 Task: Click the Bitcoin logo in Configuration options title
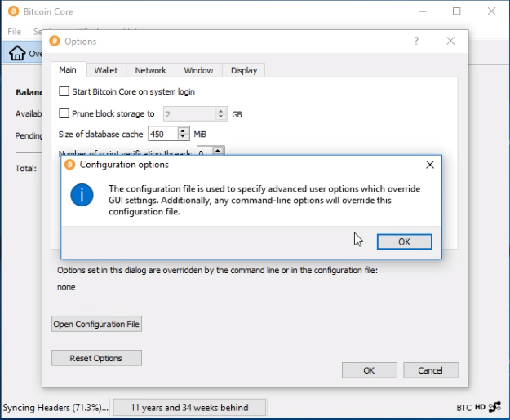[69, 165]
